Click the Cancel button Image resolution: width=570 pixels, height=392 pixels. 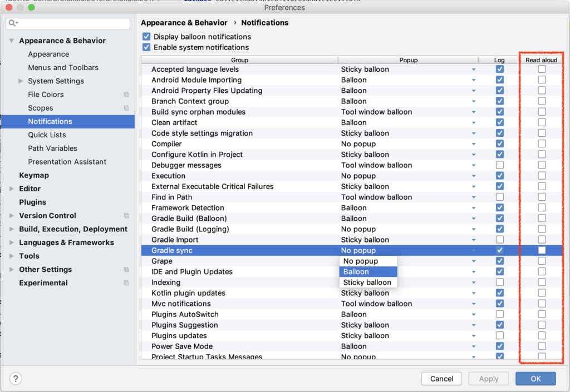point(441,379)
